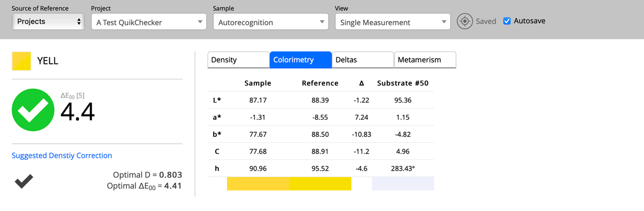The image size is (644, 211).
Task: Open the Project dropdown A Test QuikChecker
Action: [149, 22]
